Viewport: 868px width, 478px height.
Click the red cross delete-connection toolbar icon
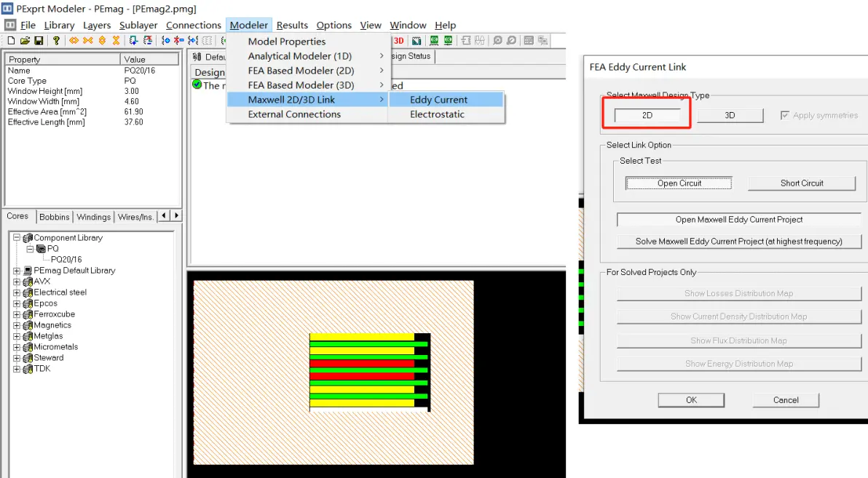tap(179, 41)
